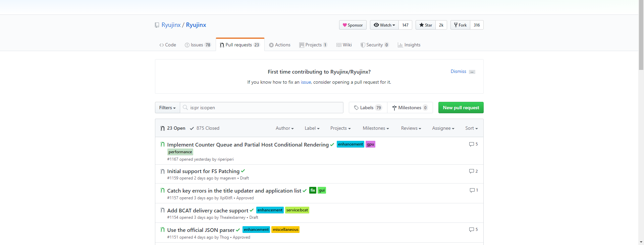This screenshot has width=644, height=245.
Task: Click the Sponsor heart button
Action: tap(353, 25)
